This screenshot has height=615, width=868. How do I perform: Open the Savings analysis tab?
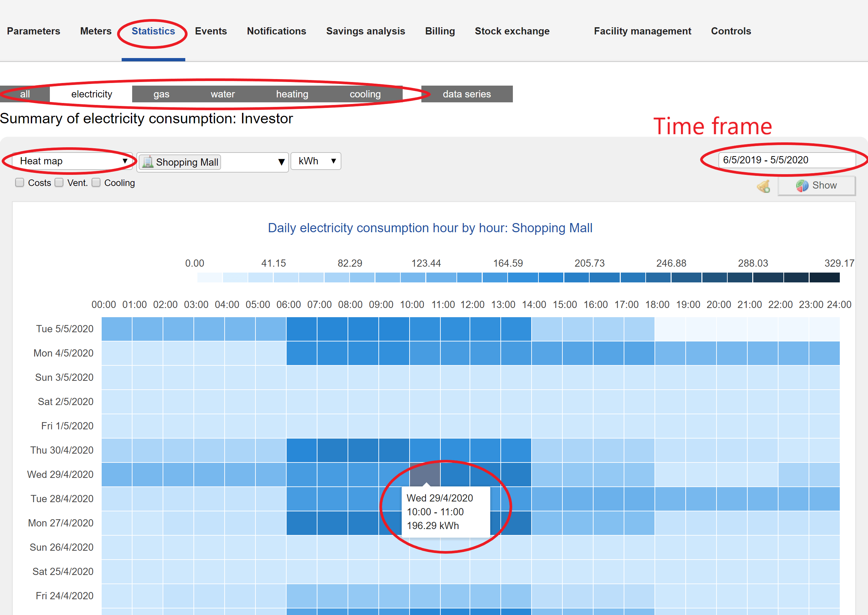[365, 31]
